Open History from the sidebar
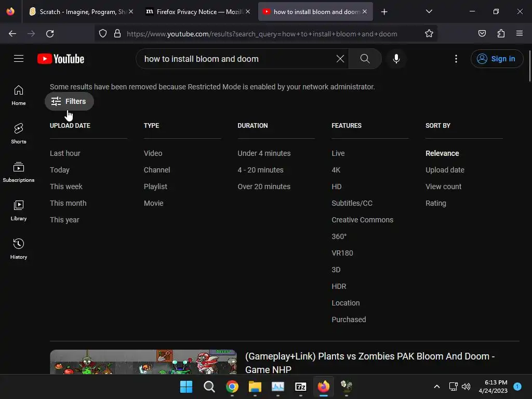Image resolution: width=532 pixels, height=399 pixels. pos(19,249)
